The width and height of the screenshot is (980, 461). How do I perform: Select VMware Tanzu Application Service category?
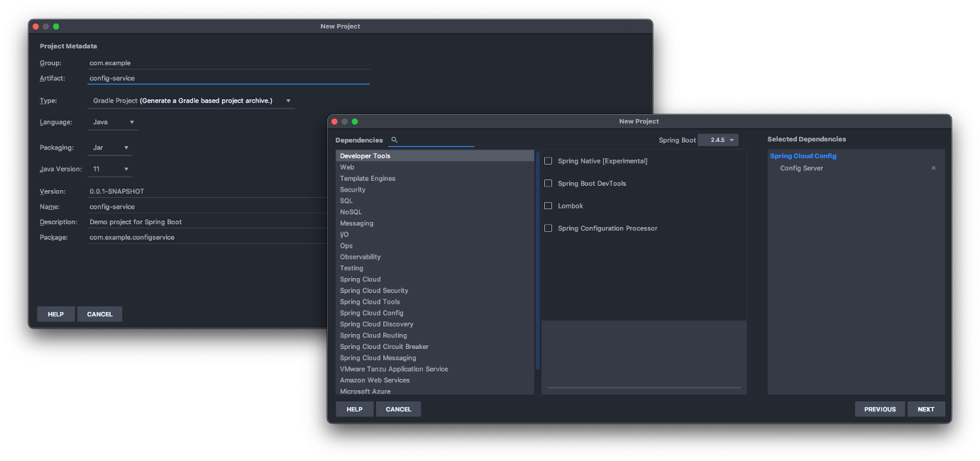435,369
